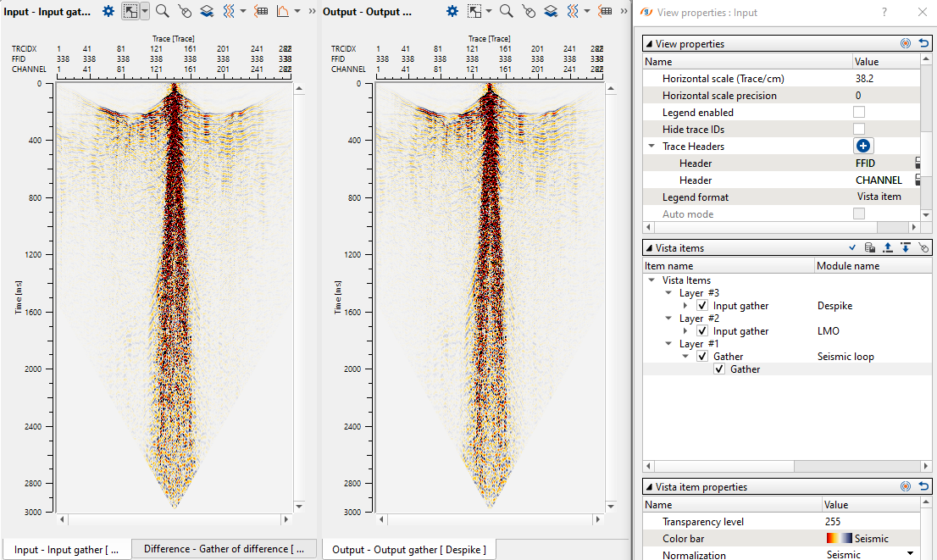Click the layers icon in Output toolbar
This screenshot has width=937, height=560.
[x=551, y=11]
